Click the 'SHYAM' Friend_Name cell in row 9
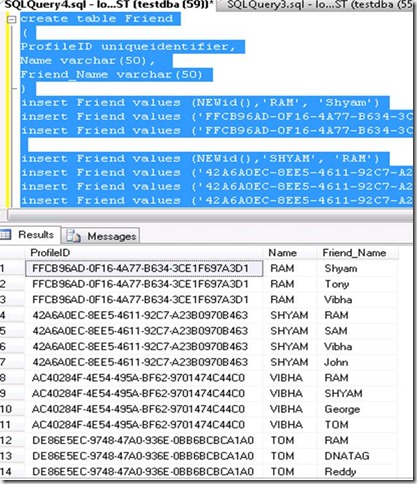This screenshot has height=484, width=417. click(357, 393)
